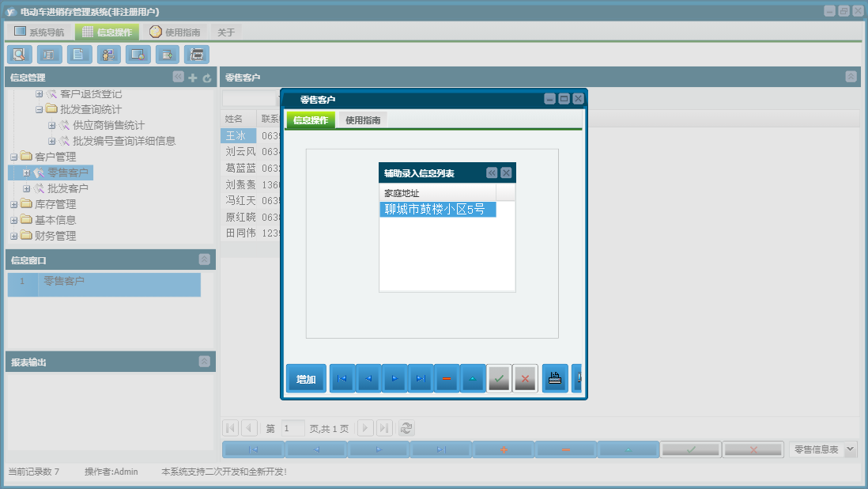Click the magnifier search icon in top toolbar
868x489 pixels.
[x=19, y=55]
